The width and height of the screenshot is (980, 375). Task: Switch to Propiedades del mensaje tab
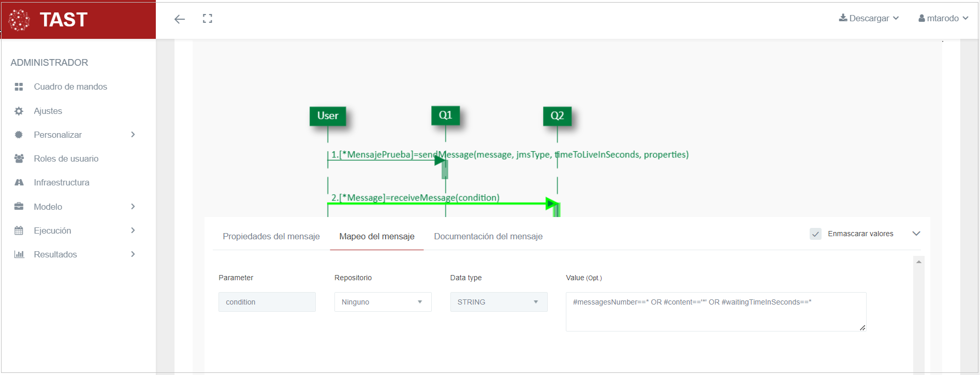pyautogui.click(x=271, y=236)
